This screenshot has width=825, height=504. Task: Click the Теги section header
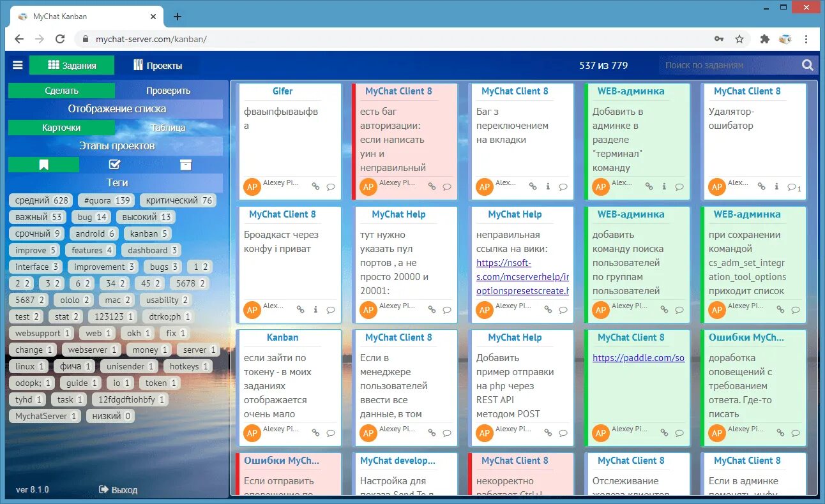(116, 182)
